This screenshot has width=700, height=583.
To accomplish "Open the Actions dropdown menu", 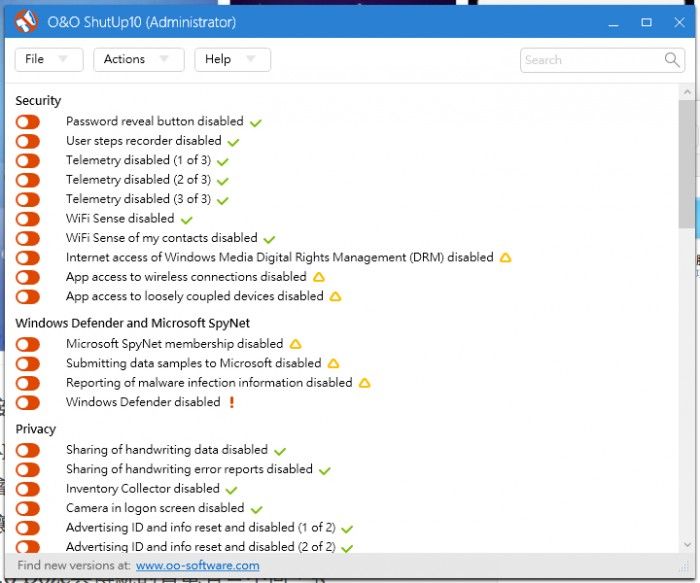I will point(139,59).
